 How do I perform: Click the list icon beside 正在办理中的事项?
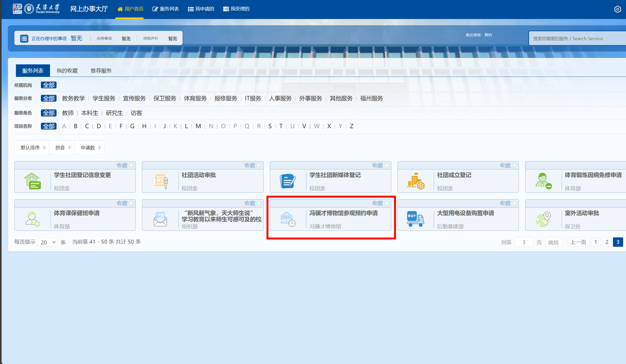tap(24, 38)
